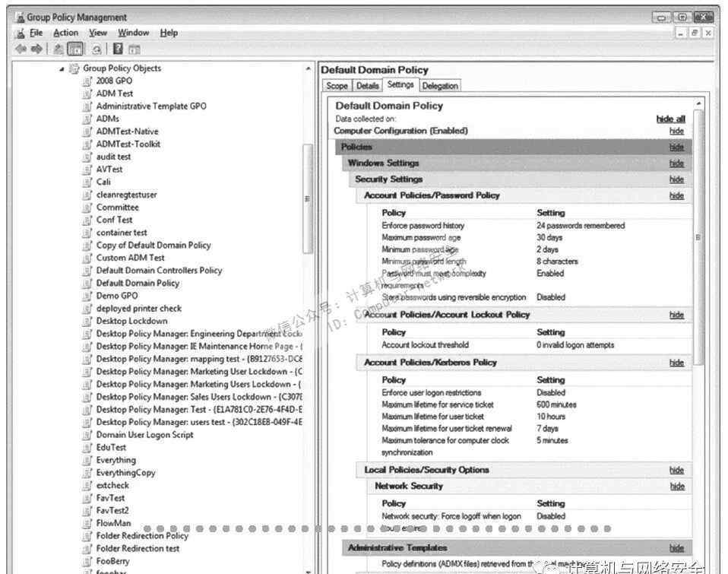Screen dimensions: 728x574
Task: Switch to the Scope tab
Action: pos(337,86)
